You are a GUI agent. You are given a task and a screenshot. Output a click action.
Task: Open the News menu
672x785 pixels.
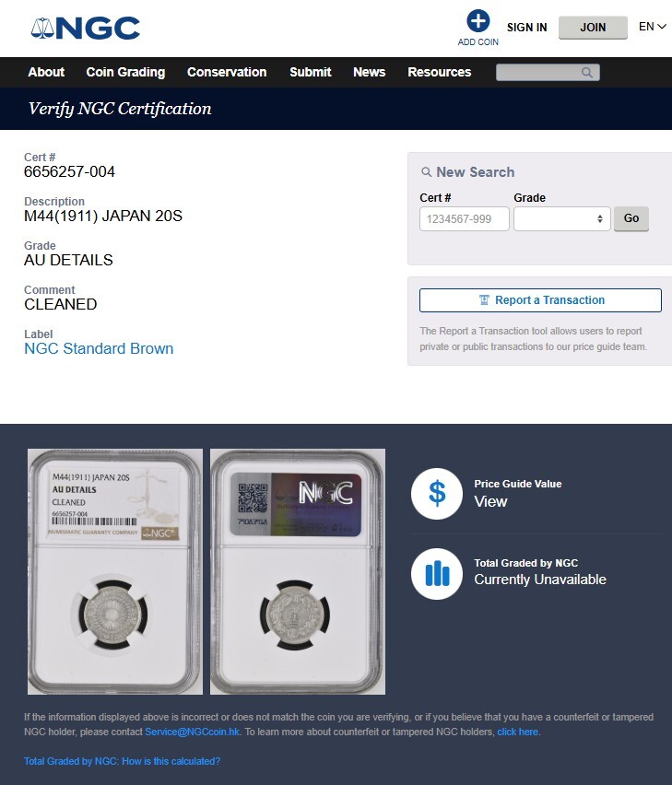[x=369, y=72]
